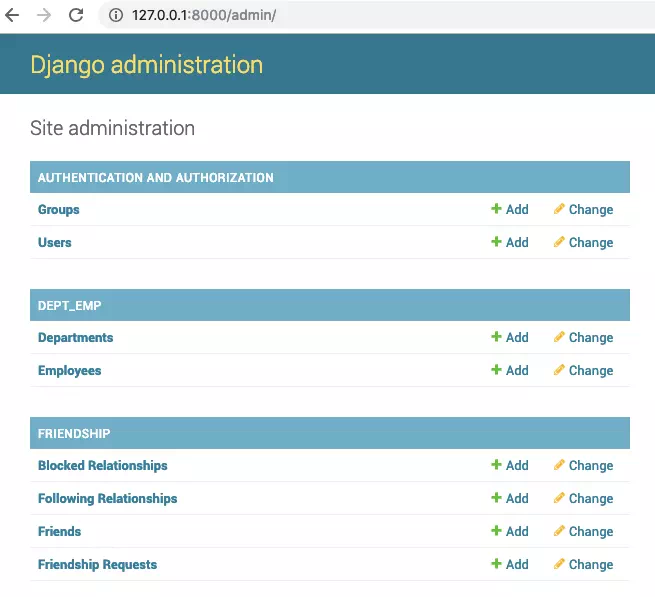The width and height of the screenshot is (655, 597).
Task: Open the Users model list
Action: (x=55, y=242)
